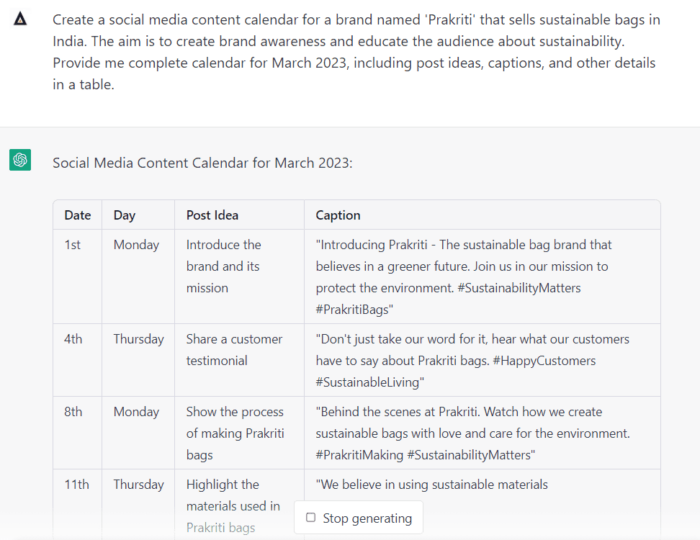700x540 pixels.
Task: Click the Day column header
Action: pyautogui.click(x=124, y=215)
